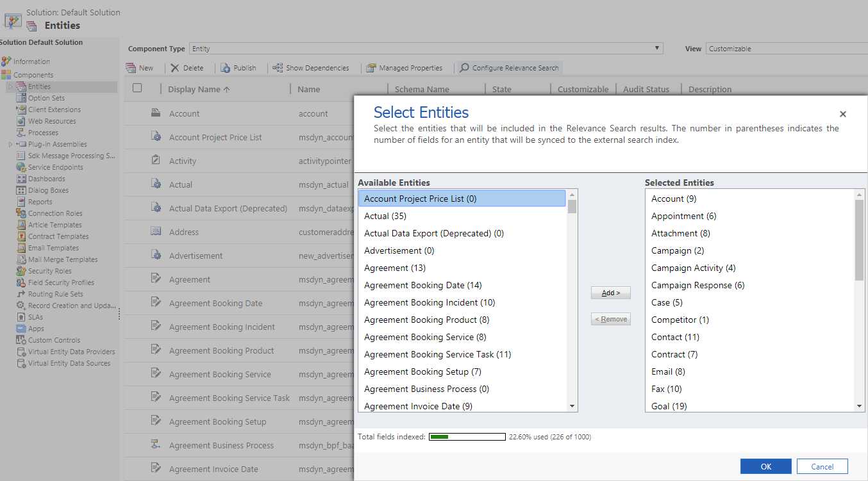
Task: Click OK in Select Entities dialog
Action: click(x=766, y=466)
